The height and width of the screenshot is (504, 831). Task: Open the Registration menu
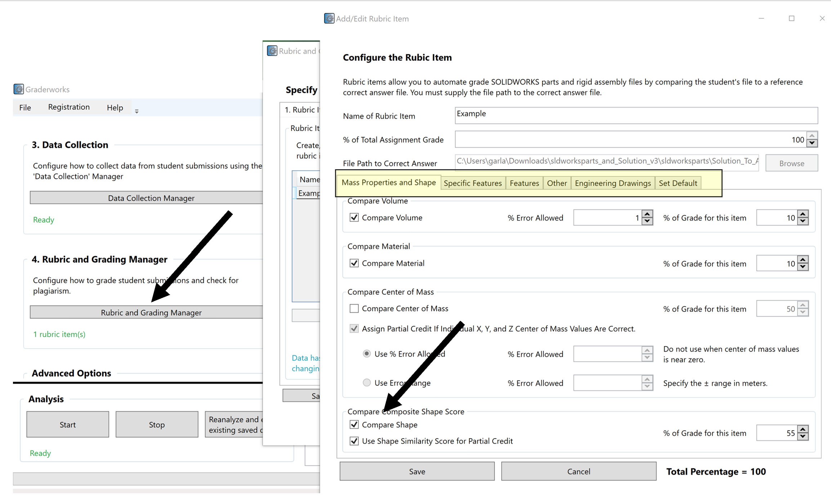click(69, 107)
